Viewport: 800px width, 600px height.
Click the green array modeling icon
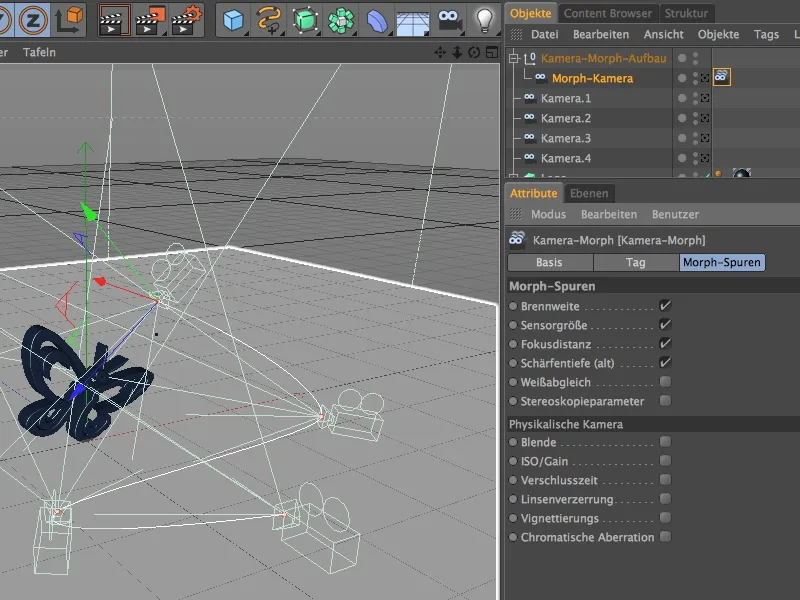coord(341,20)
